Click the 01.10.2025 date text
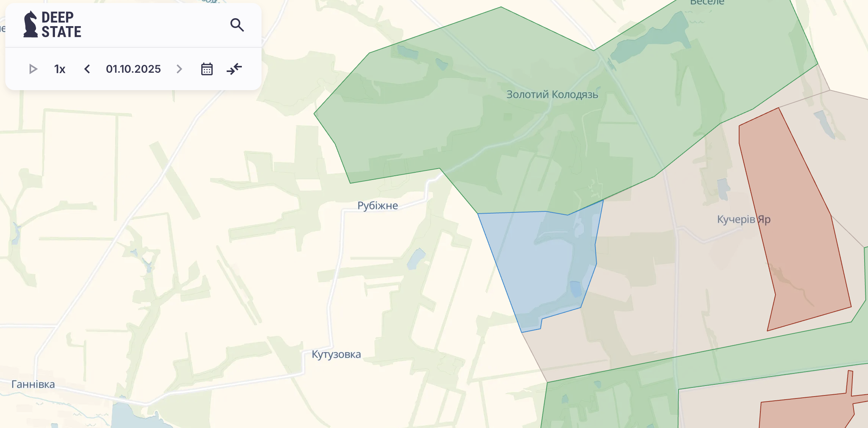The image size is (868, 428). click(x=133, y=69)
